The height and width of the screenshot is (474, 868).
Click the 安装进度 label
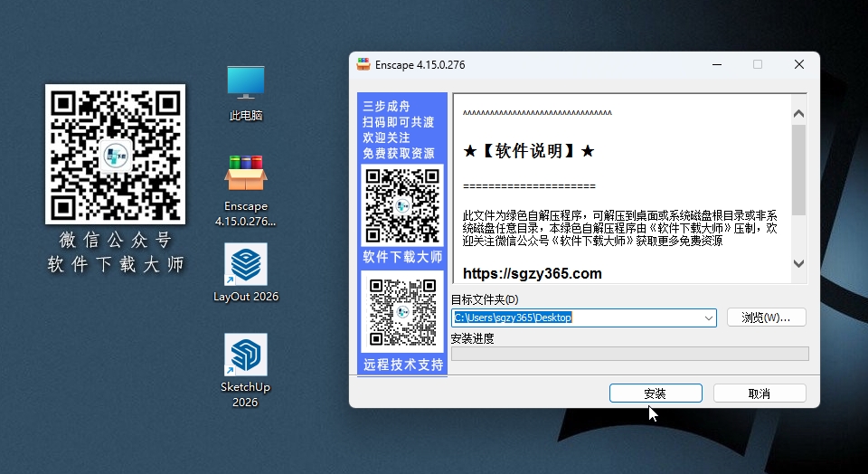(x=472, y=338)
